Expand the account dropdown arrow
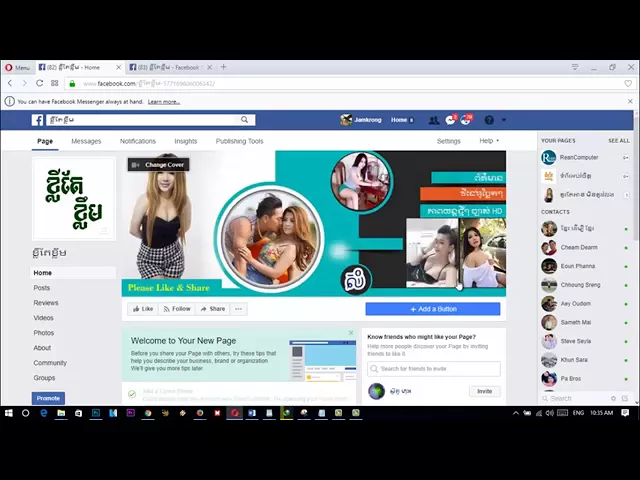Image resolution: width=640 pixels, height=480 pixels. coord(504,120)
